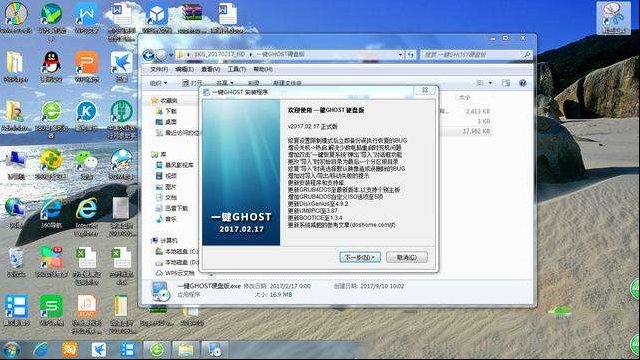Click the 17,382 KB file size cell
Viewport: 640px width, 360px height.
coord(476,131)
